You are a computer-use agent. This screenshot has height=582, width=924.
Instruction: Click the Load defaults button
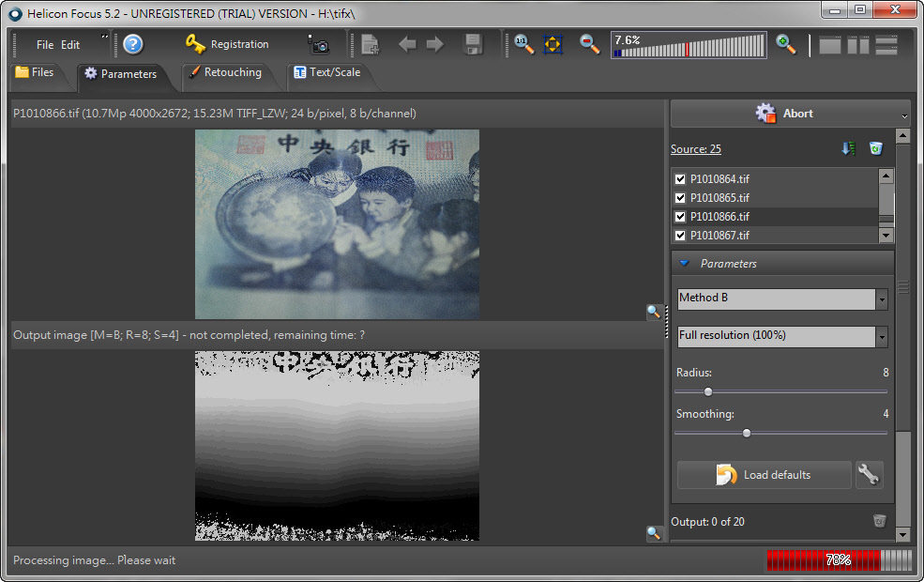(765, 475)
